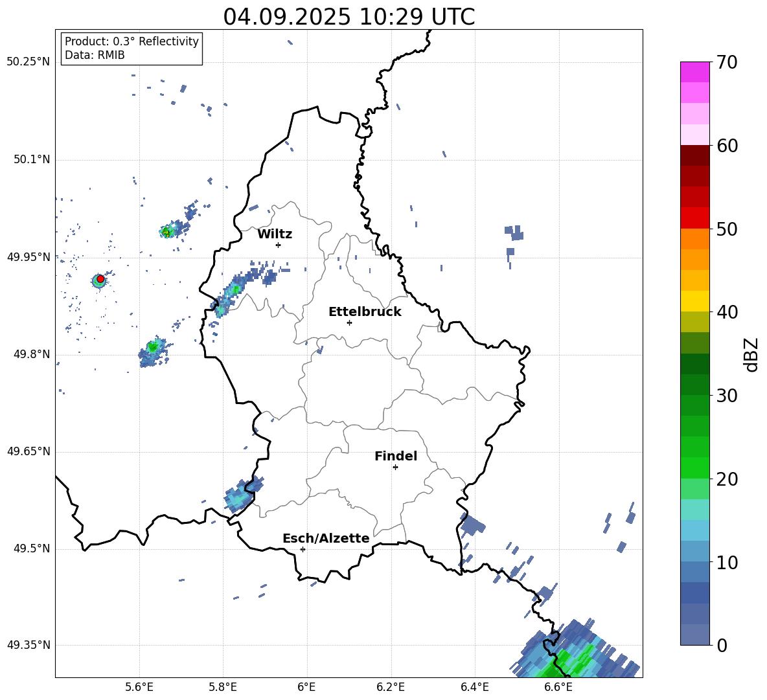
Task: Click the colorbar tick value 10
Action: [727, 562]
